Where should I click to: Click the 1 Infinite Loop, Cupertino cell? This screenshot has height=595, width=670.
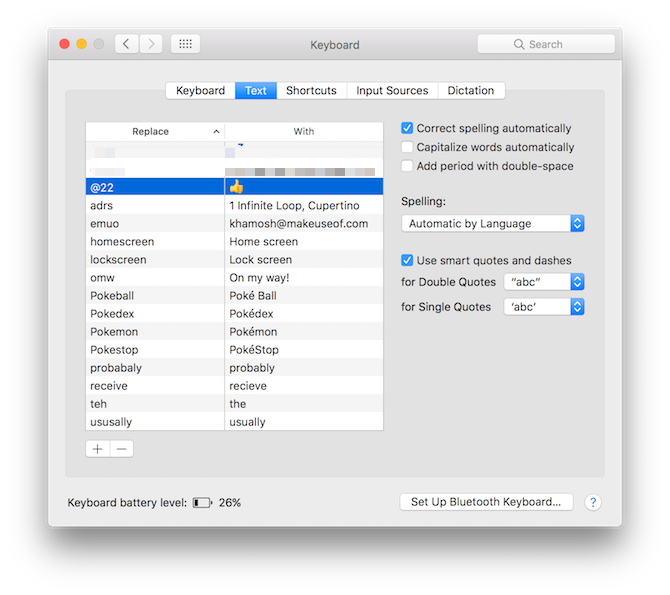click(x=304, y=206)
